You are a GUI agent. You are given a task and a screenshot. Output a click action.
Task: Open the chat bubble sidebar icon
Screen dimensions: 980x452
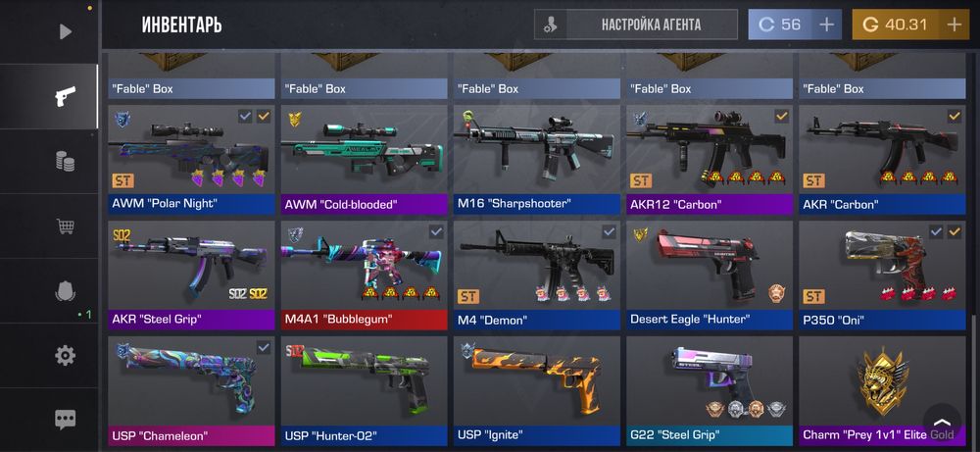click(65, 419)
